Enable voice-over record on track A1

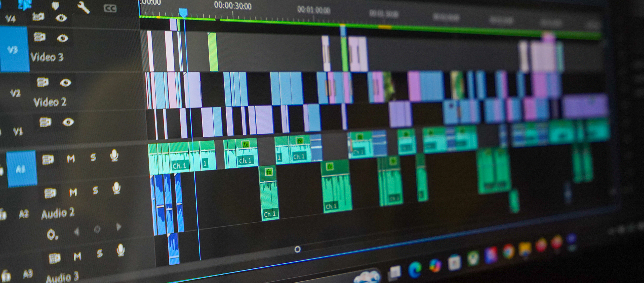click(114, 155)
